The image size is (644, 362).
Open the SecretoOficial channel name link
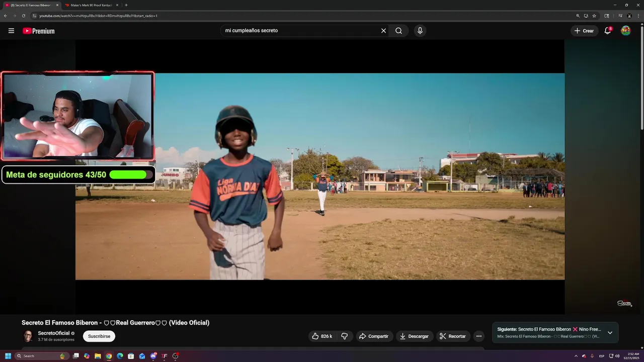(54, 333)
